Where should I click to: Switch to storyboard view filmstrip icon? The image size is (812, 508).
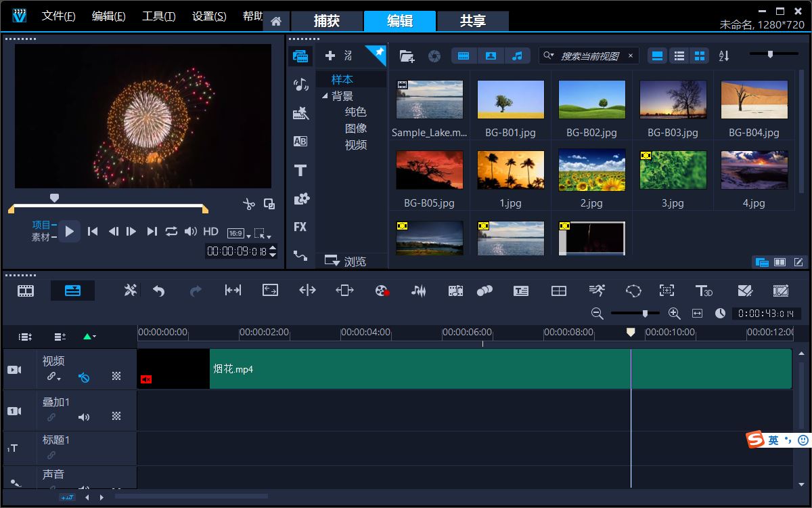[x=26, y=291]
